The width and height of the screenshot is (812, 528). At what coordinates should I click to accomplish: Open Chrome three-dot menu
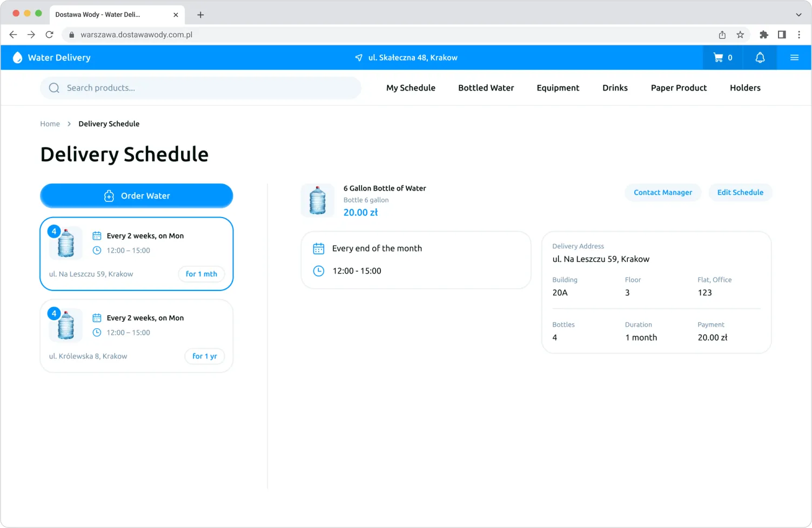(799, 35)
